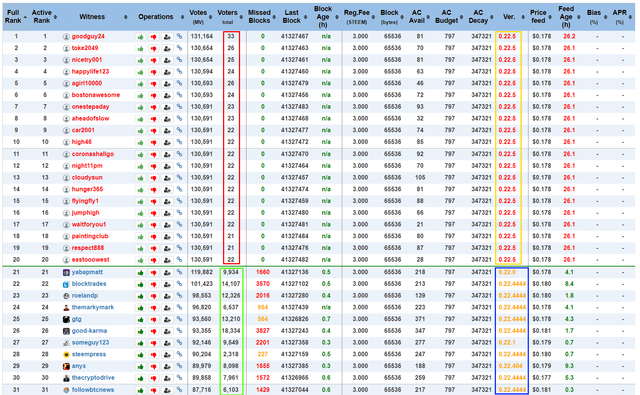Sort by APR (%) header
Viewport: 640px width, 395px height.
click(621, 17)
